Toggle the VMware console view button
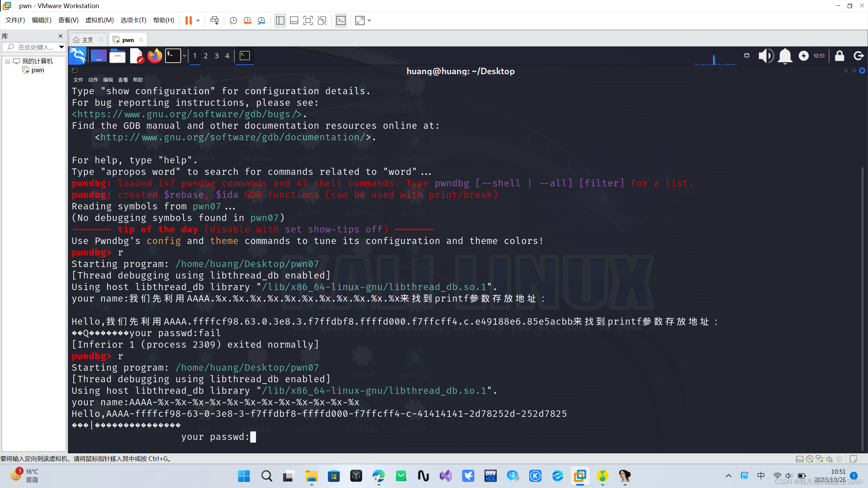The image size is (868, 488). click(341, 21)
